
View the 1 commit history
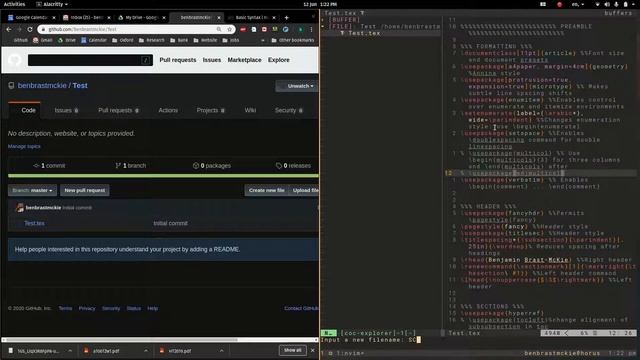(x=49, y=166)
